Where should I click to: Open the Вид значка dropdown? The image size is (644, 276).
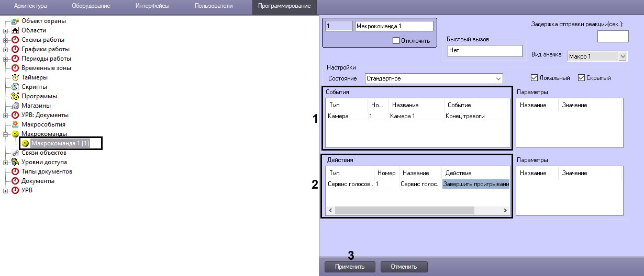tap(623, 56)
